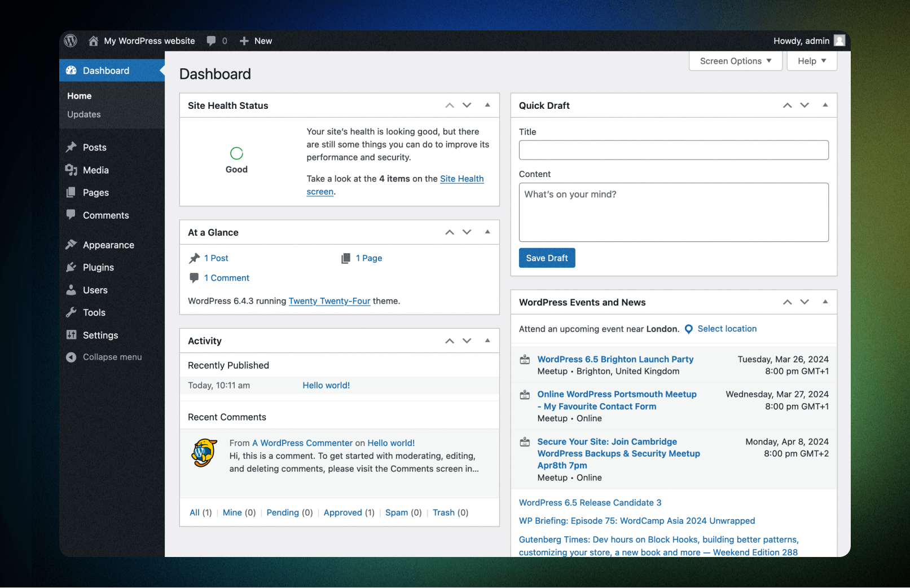The width and height of the screenshot is (910, 588).
Task: Click the Media icon in sidebar
Action: pos(71,170)
